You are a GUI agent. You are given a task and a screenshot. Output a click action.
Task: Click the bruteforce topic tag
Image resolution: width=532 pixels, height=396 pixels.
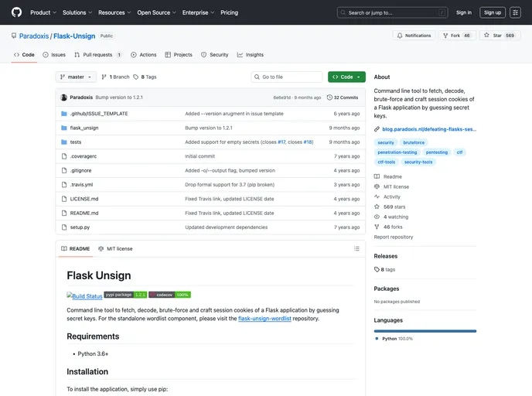414,142
